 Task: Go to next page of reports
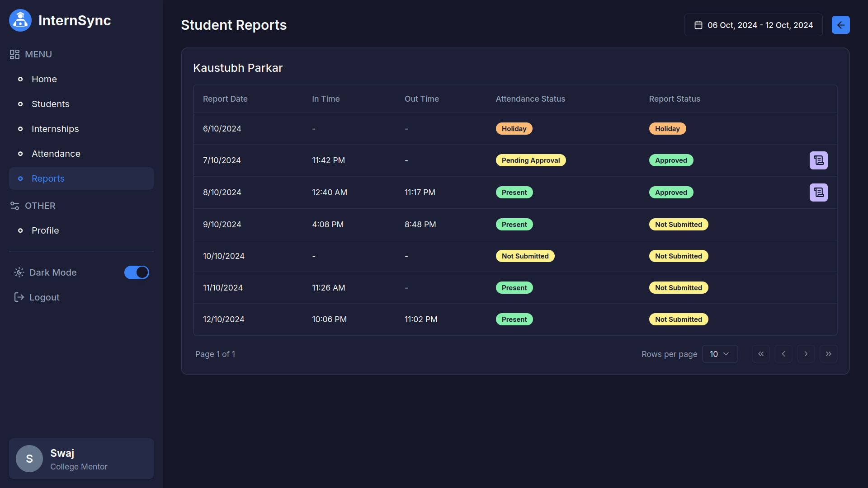(806, 354)
